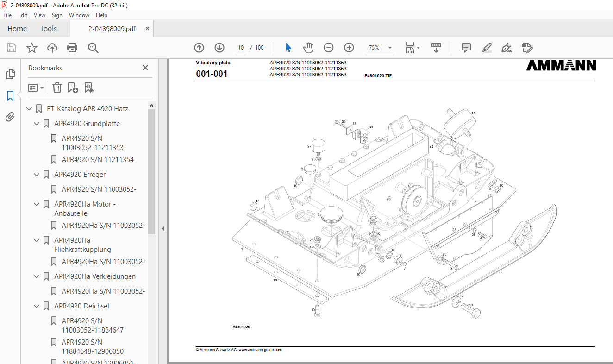613x364 pixels.
Task: Switch to the Home tab
Action: (17, 29)
